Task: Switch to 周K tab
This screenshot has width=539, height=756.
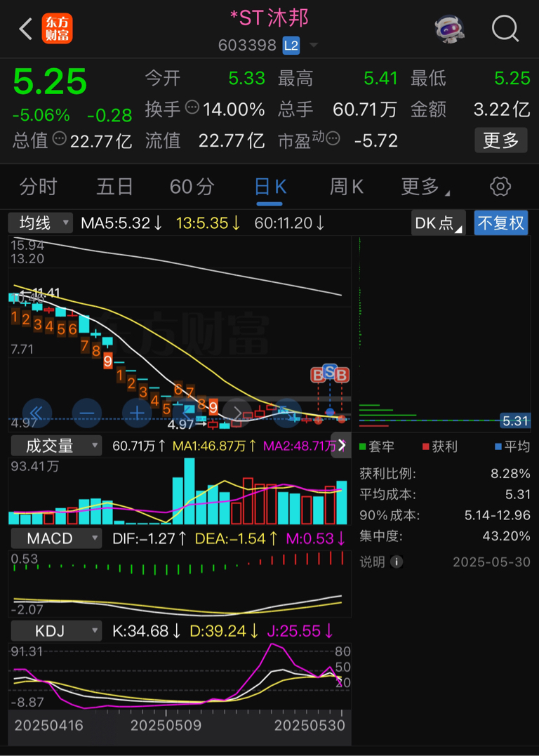Action: coord(346,187)
